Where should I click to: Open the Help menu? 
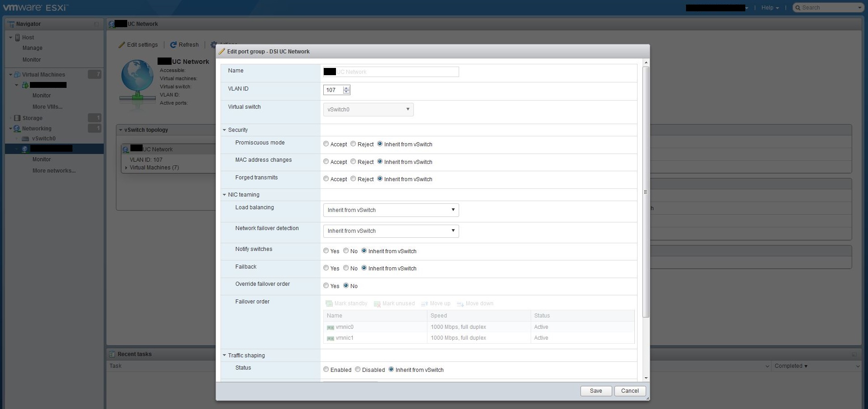[x=769, y=7]
